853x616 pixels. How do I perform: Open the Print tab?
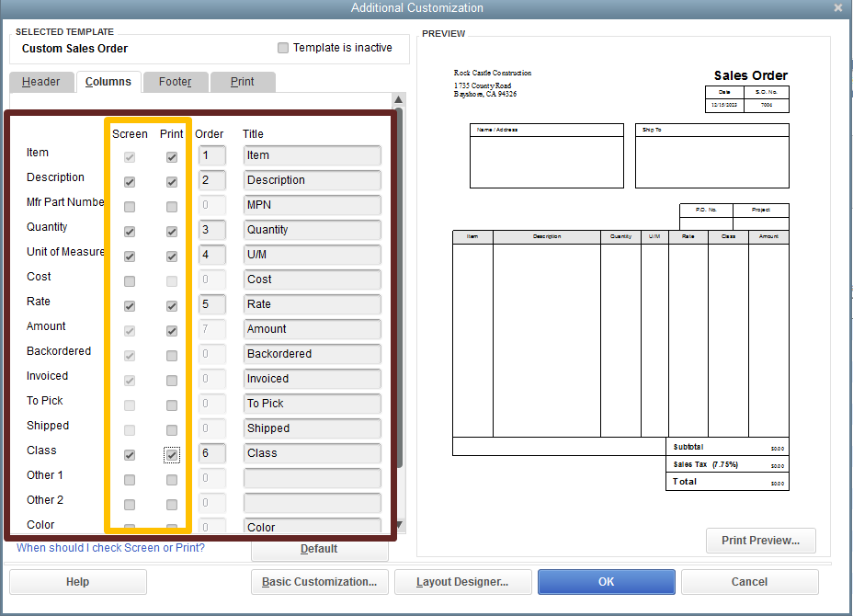pyautogui.click(x=242, y=82)
